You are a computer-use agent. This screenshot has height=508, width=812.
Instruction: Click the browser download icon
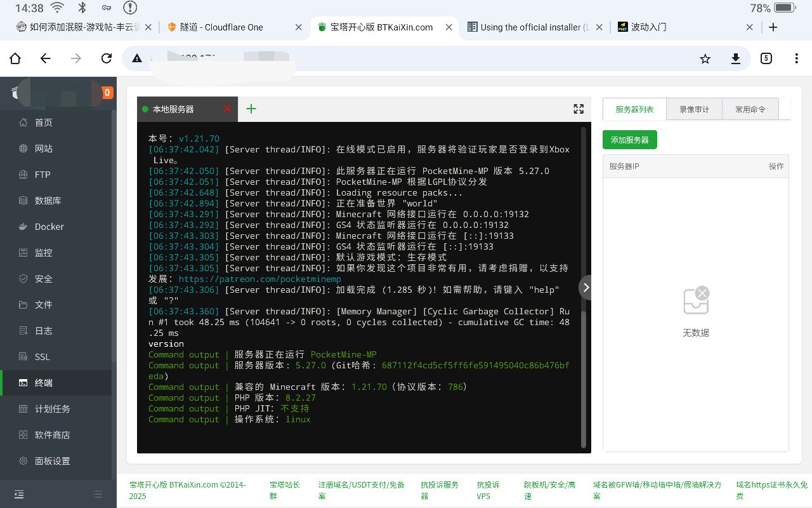(735, 58)
